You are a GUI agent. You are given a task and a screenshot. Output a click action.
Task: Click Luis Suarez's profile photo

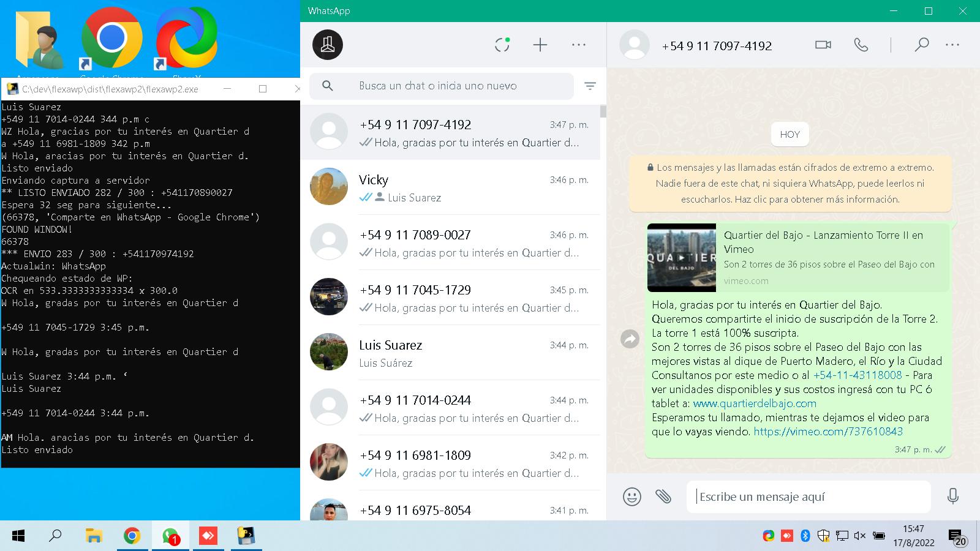pyautogui.click(x=329, y=352)
